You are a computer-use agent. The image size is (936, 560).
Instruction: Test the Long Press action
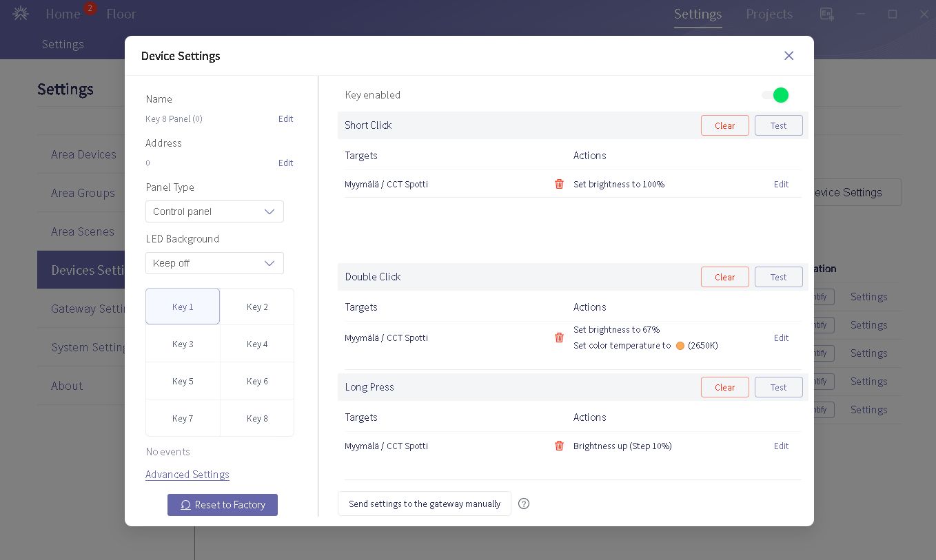pos(778,387)
